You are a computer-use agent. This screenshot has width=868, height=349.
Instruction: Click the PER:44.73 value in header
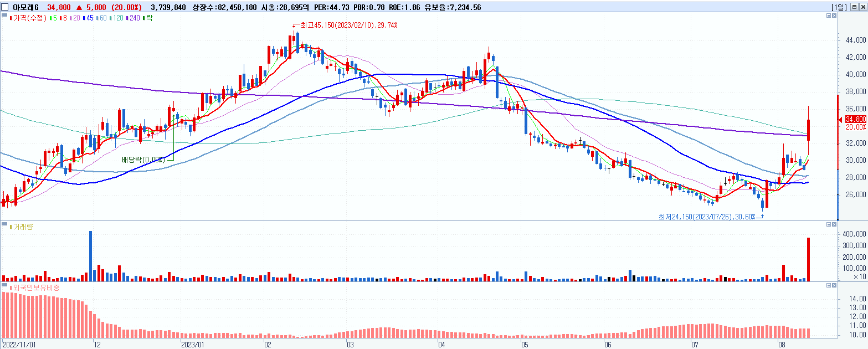click(332, 7)
